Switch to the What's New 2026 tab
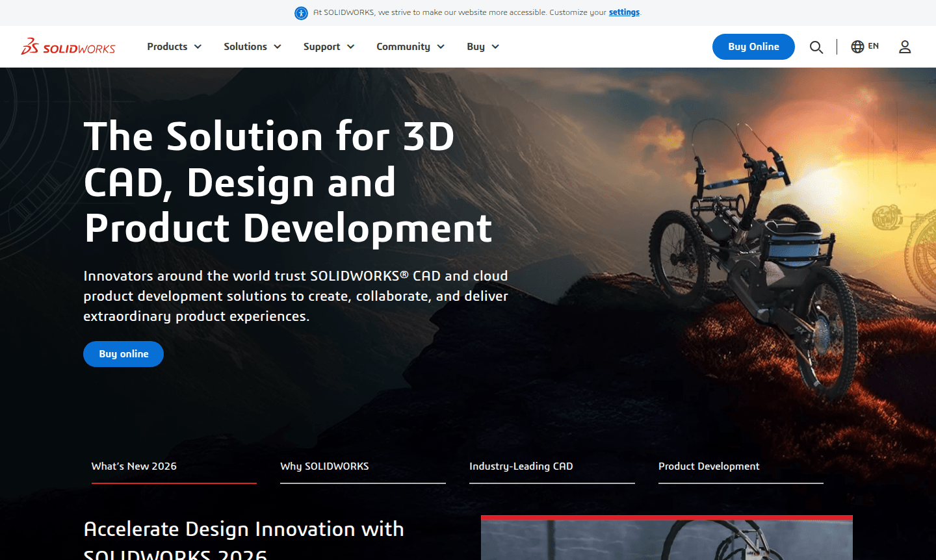This screenshot has height=560, width=936. coord(134,466)
